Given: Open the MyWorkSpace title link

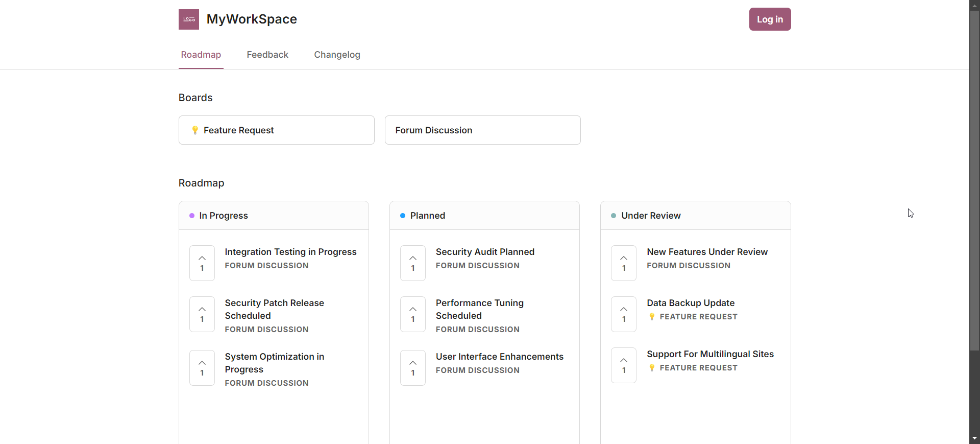Looking at the screenshot, I should [x=252, y=19].
